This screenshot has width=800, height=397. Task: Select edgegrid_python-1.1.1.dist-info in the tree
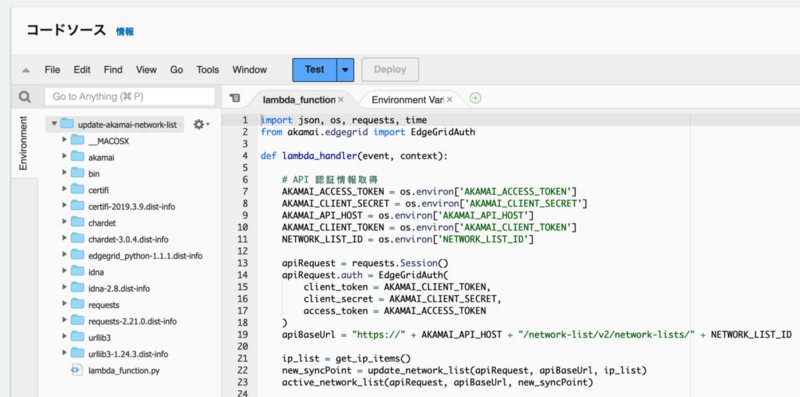(145, 256)
